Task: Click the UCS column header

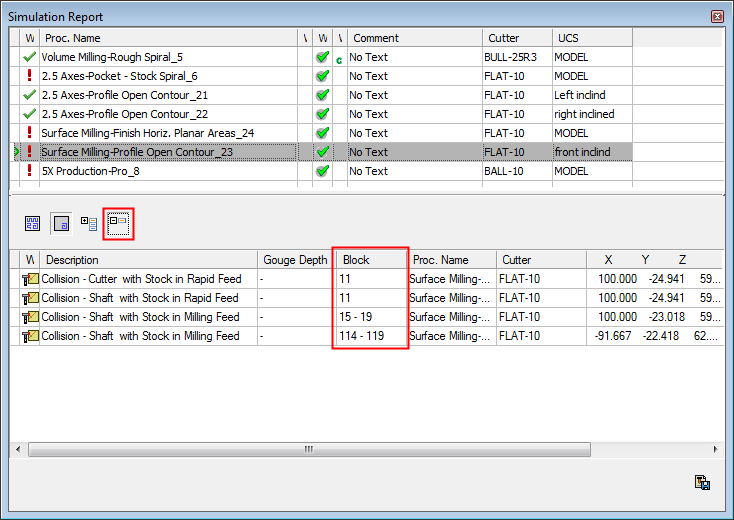Action: click(592, 38)
